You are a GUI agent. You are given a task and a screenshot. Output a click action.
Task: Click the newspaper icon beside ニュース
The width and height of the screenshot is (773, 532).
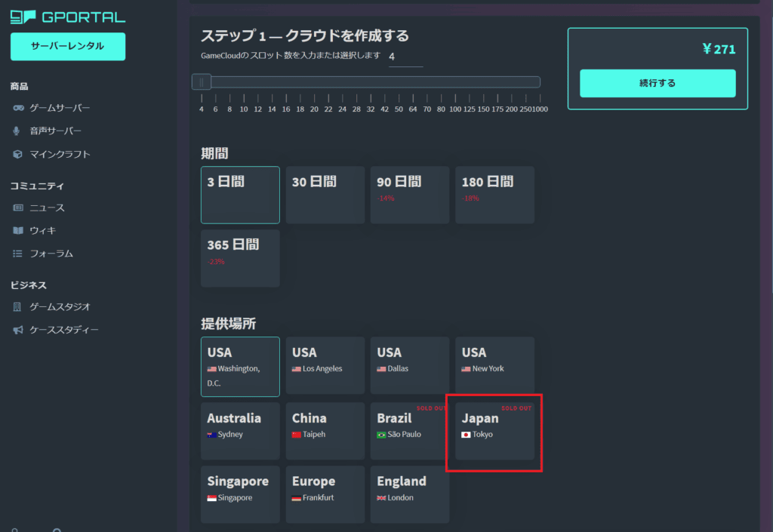18,208
